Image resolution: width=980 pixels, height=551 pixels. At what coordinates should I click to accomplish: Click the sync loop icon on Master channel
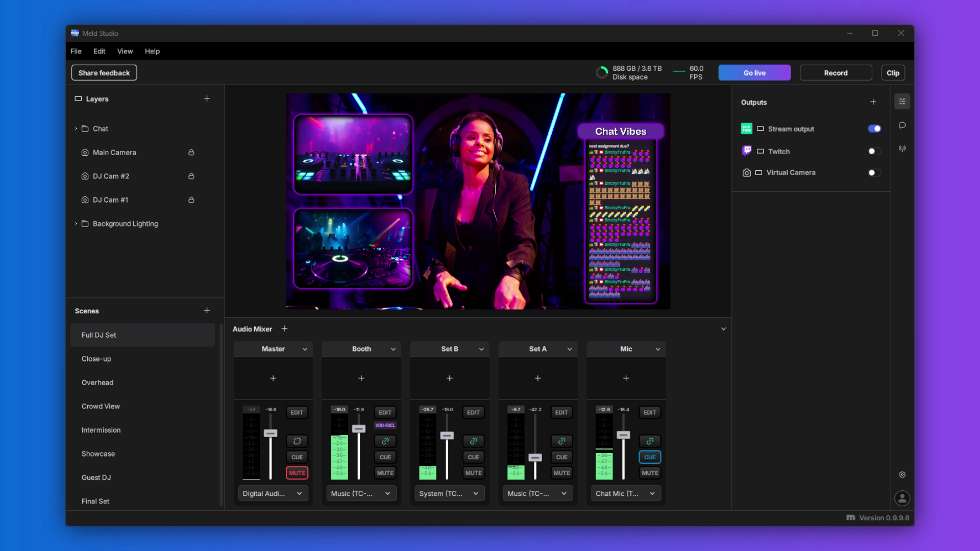[x=297, y=441]
